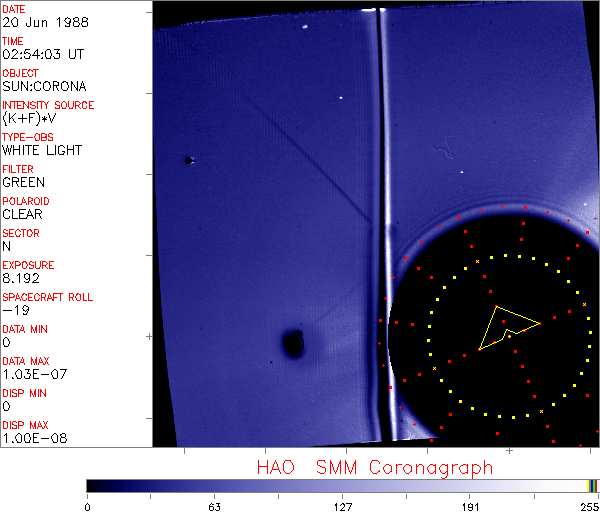Click the multicolored end of the color bar
The image size is (600, 512).
tap(593, 485)
